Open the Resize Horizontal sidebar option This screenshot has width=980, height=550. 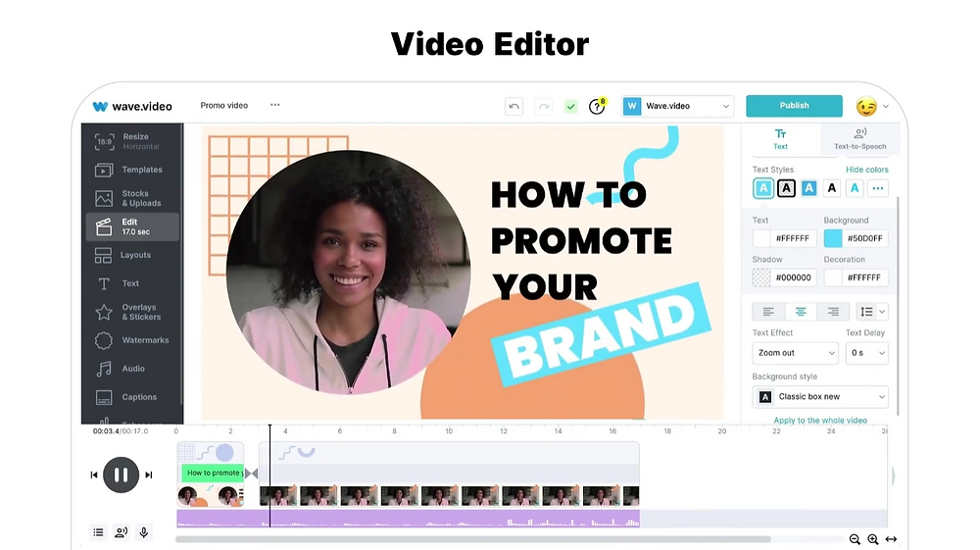(x=131, y=141)
